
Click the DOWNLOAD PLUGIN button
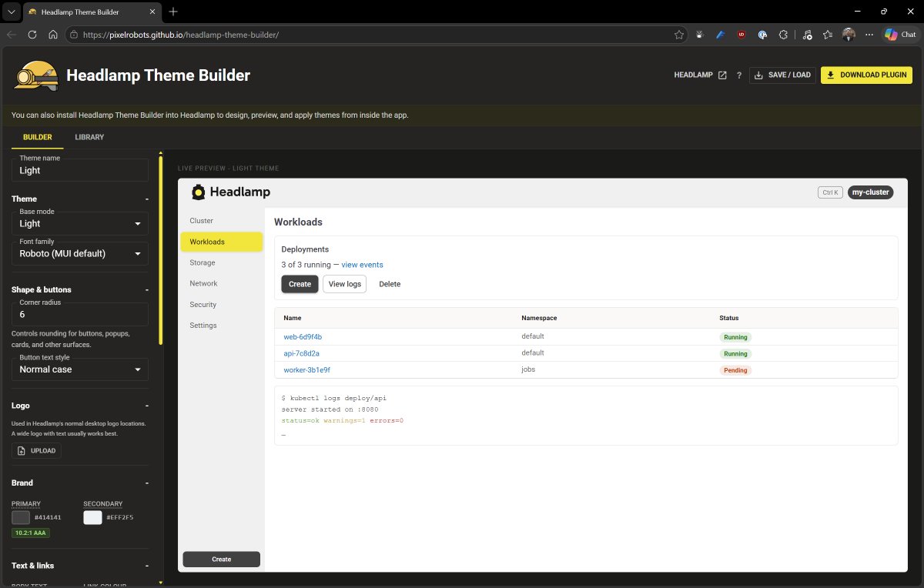click(x=866, y=75)
